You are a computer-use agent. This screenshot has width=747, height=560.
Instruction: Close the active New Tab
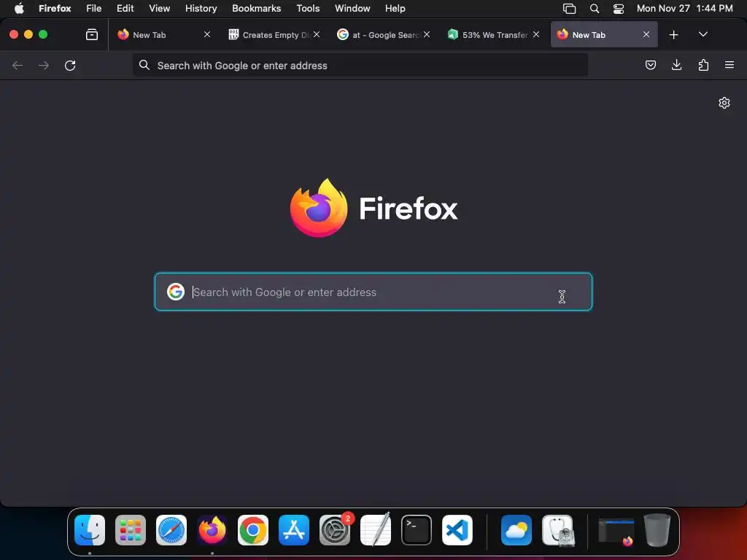click(646, 34)
